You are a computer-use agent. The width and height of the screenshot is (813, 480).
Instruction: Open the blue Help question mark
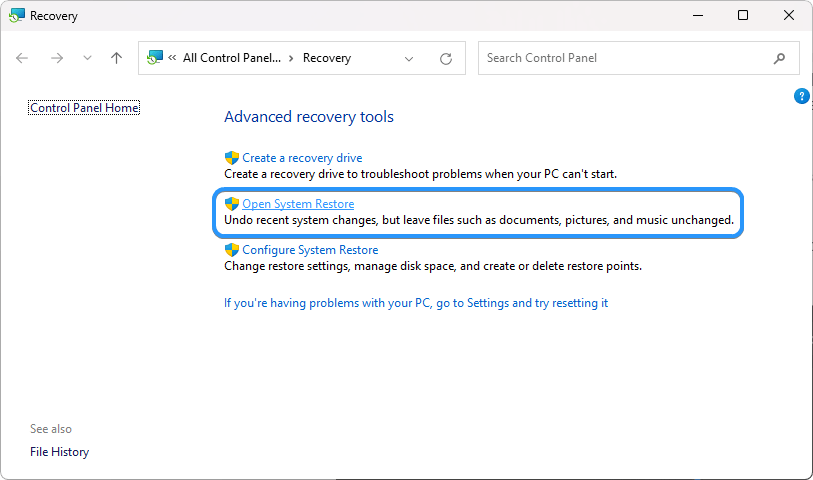[802, 96]
